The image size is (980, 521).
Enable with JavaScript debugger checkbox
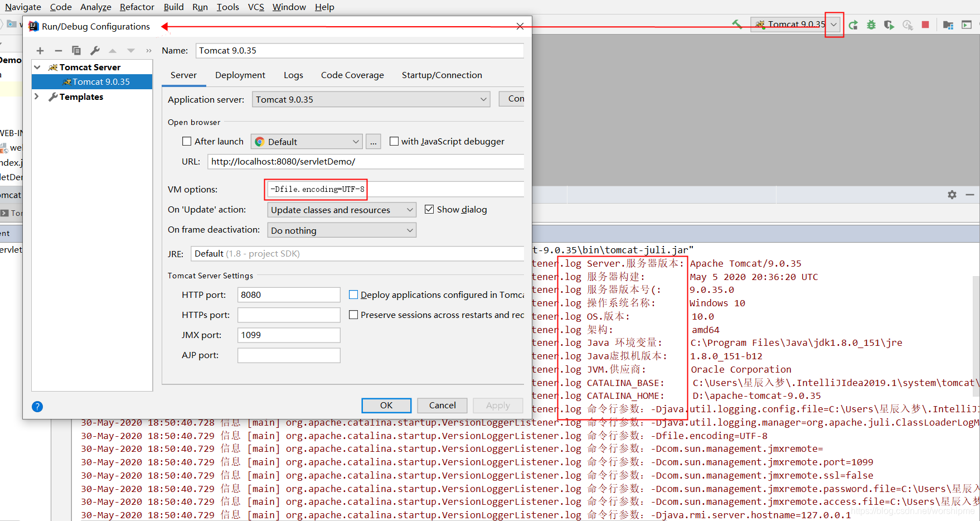tap(394, 141)
